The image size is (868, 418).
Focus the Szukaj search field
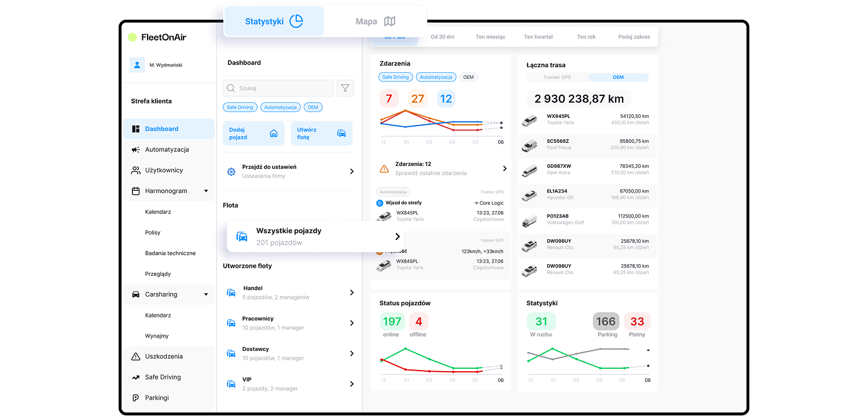pos(278,88)
